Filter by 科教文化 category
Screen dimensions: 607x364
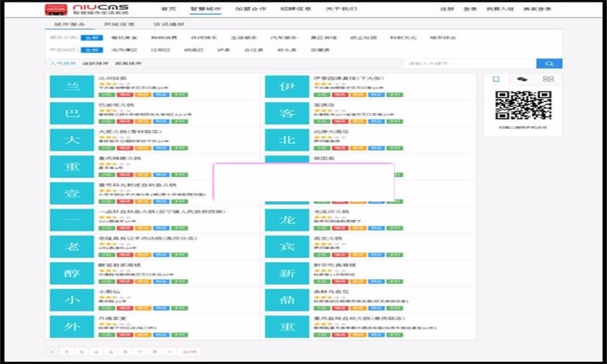[403, 38]
